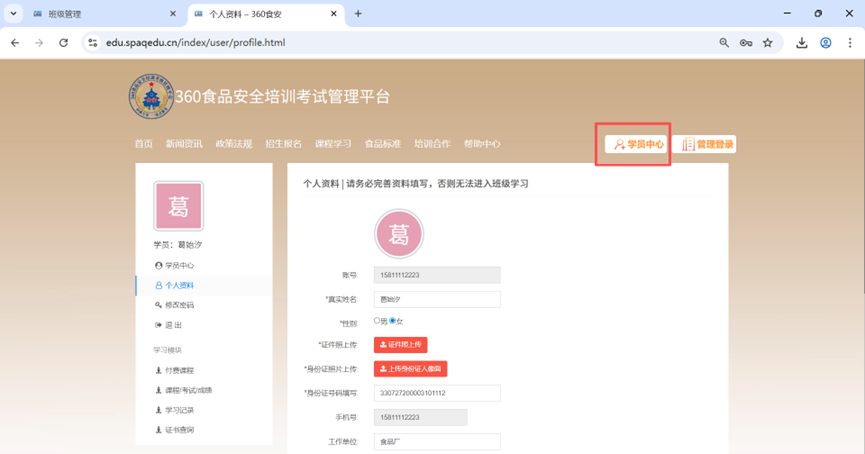
Task: Open the Chrome profile avatar icon
Action: tap(826, 43)
